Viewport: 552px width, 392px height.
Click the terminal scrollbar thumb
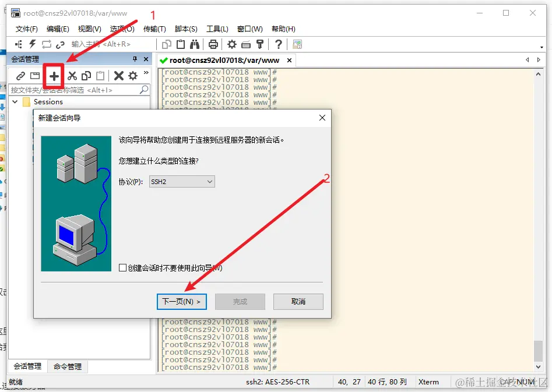538,351
